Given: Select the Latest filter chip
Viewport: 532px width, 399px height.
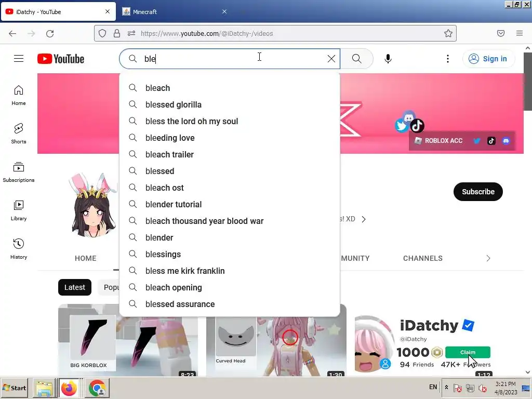Looking at the screenshot, I should point(75,287).
